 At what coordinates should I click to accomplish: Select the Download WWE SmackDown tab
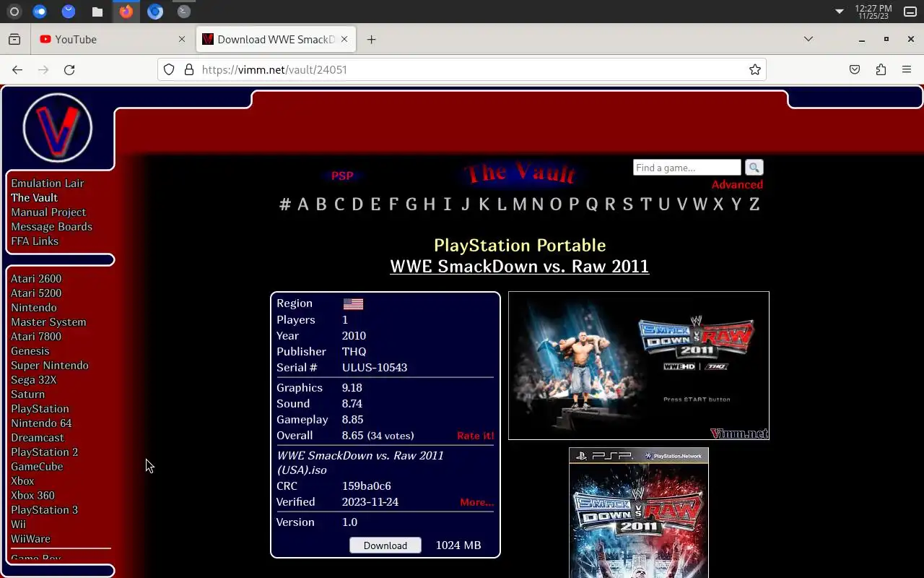pyautogui.click(x=276, y=40)
